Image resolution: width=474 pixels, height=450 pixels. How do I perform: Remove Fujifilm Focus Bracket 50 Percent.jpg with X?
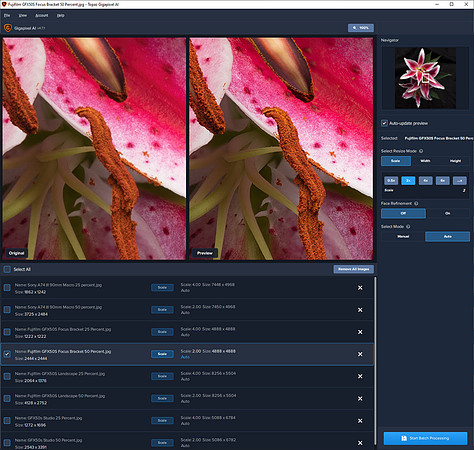[360, 354]
